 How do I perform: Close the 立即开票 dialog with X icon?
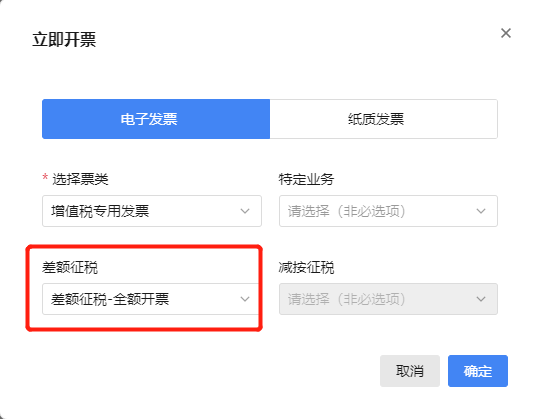[x=506, y=33]
